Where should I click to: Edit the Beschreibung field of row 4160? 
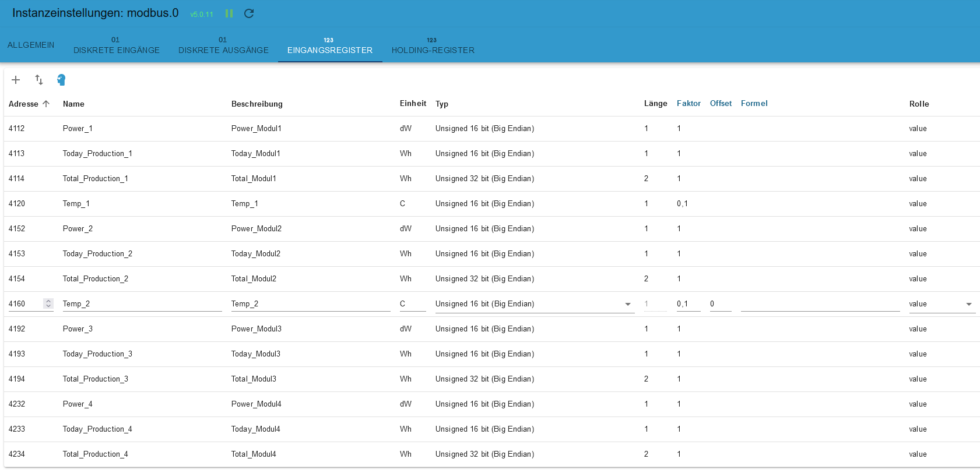coord(311,304)
